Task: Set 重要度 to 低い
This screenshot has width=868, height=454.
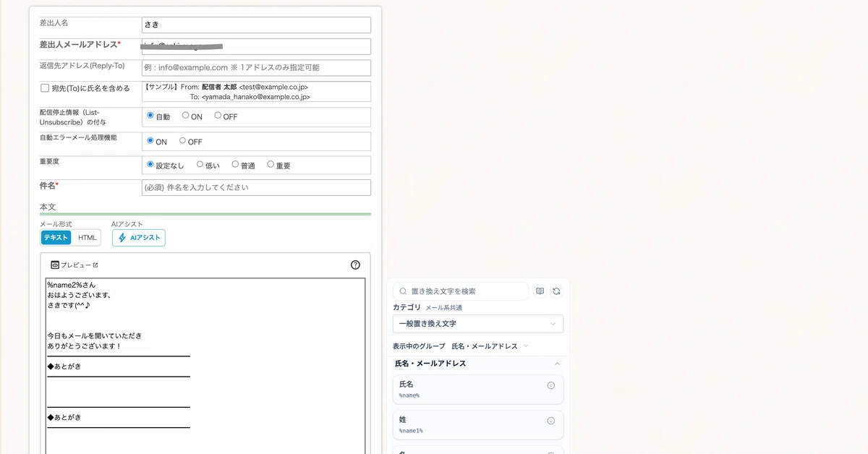Action: pos(200,164)
